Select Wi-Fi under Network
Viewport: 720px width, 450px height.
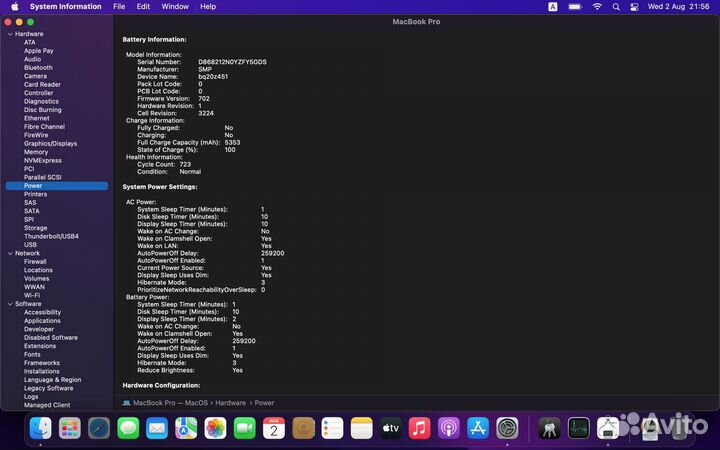[32, 295]
